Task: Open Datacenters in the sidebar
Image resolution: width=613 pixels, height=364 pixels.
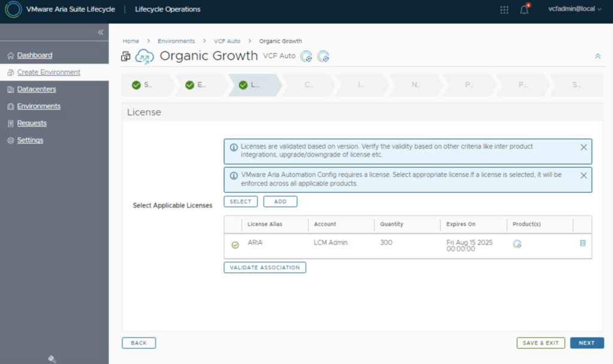Action: point(36,89)
